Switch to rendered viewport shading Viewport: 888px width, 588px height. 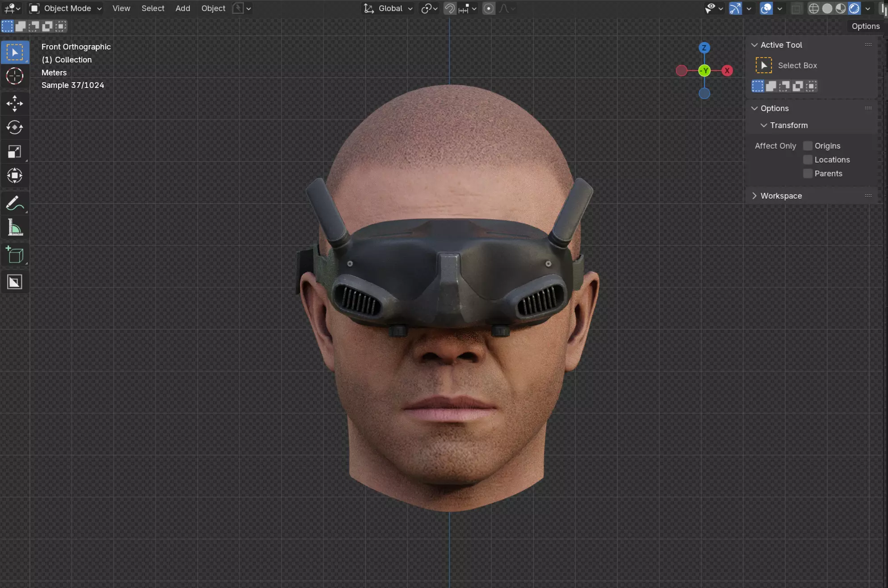click(854, 8)
